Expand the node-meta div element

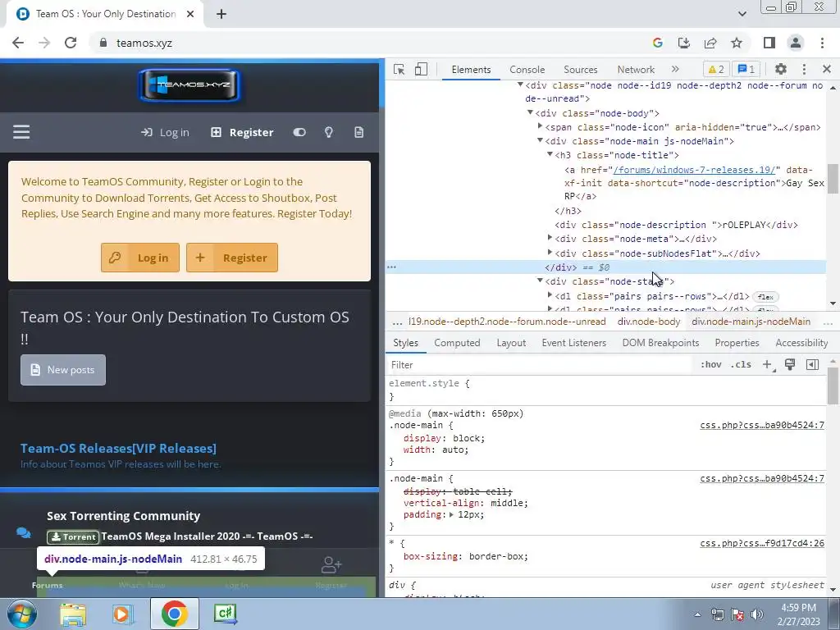[550, 238]
